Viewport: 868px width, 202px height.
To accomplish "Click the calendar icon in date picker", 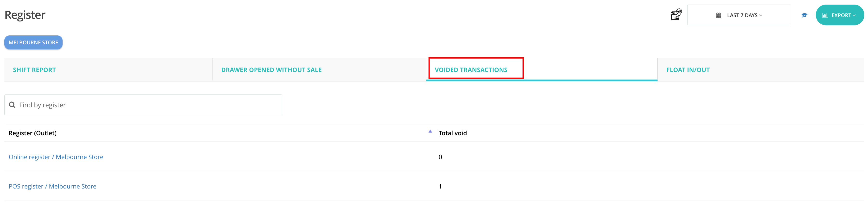I will pos(718,15).
